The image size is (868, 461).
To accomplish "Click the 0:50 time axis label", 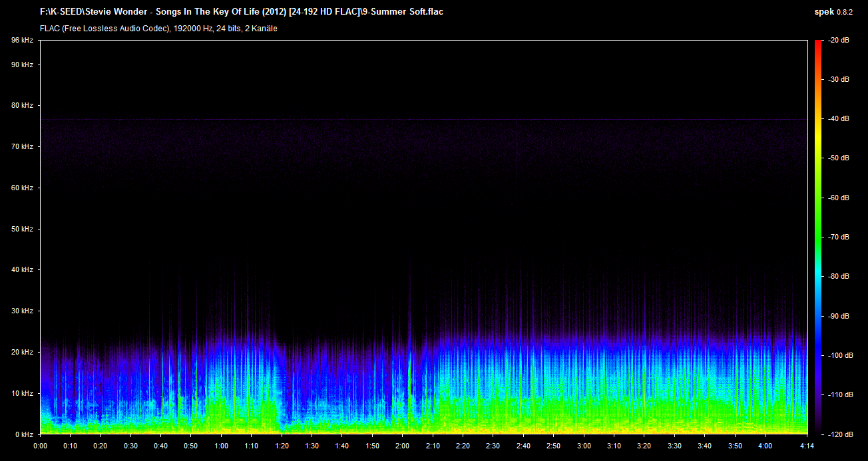I will [191, 446].
